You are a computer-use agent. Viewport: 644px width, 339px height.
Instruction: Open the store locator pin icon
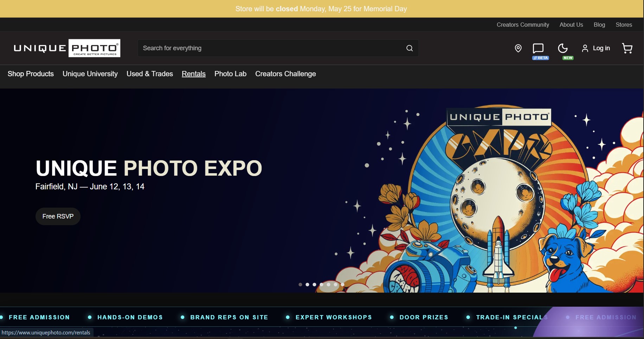point(518,48)
